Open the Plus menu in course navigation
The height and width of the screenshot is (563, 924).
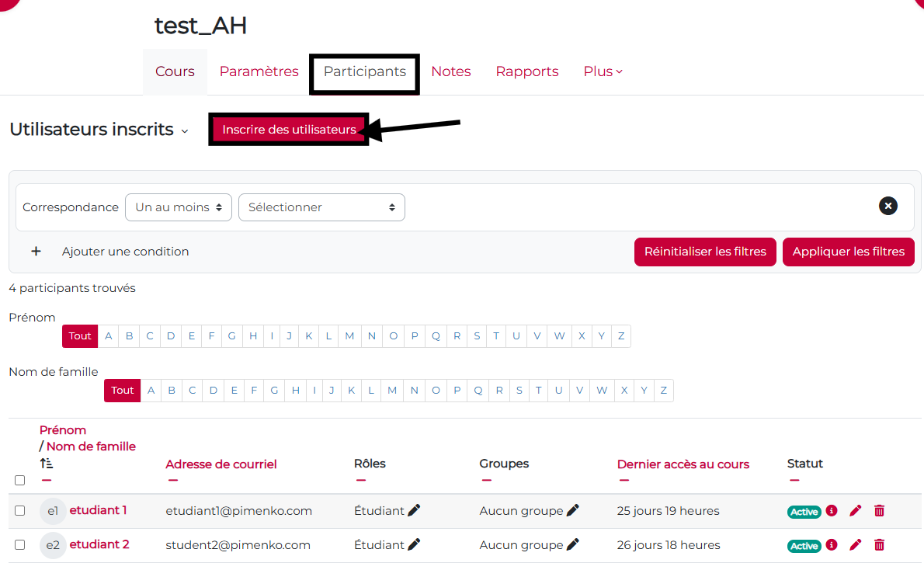(603, 71)
